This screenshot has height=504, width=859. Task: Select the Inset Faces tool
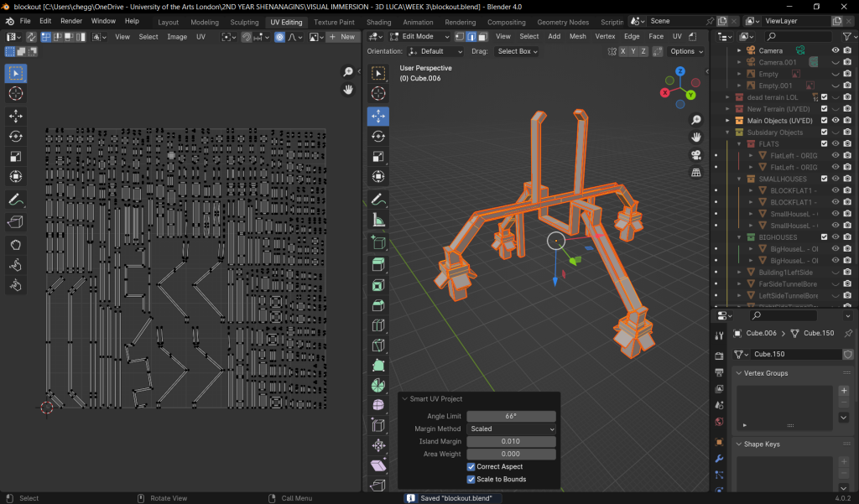pos(378,285)
